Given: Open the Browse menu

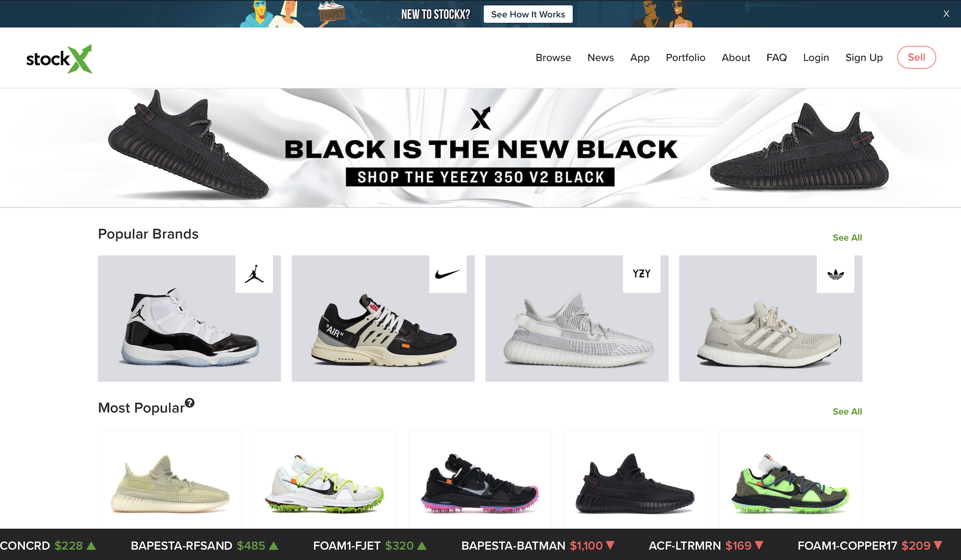Looking at the screenshot, I should 553,58.
